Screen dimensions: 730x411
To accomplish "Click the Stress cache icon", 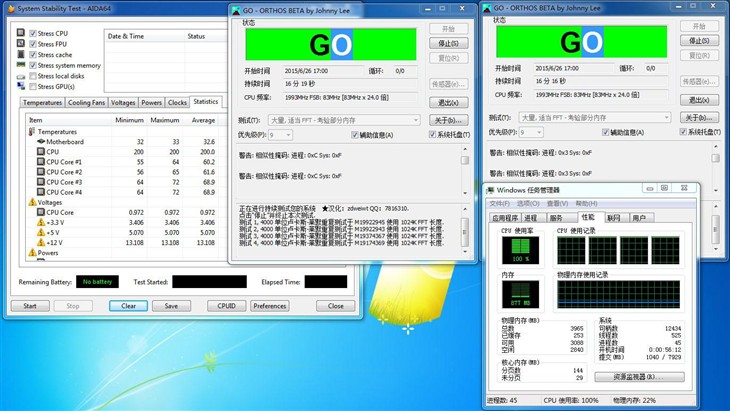I will tap(21, 54).
